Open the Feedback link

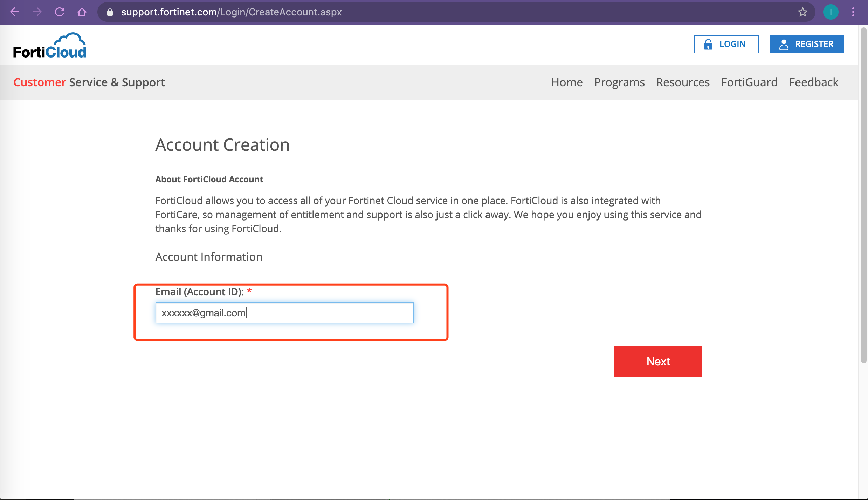point(813,82)
